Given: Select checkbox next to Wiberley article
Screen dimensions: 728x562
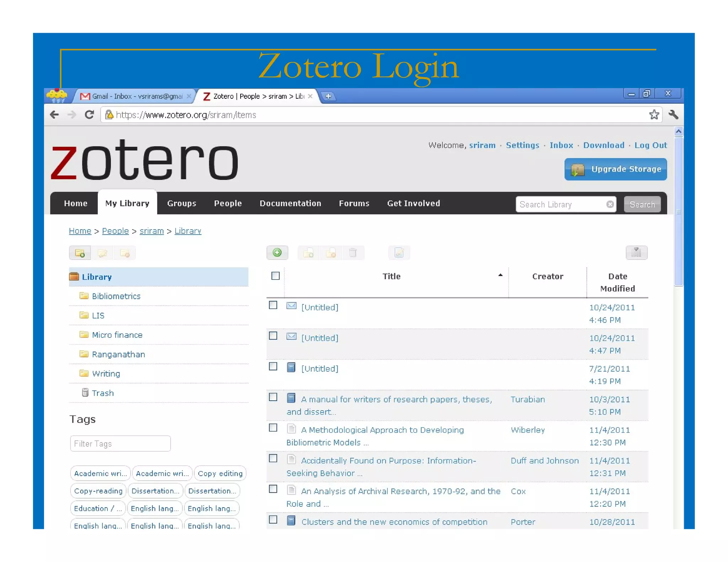Looking at the screenshot, I should pyautogui.click(x=273, y=428).
